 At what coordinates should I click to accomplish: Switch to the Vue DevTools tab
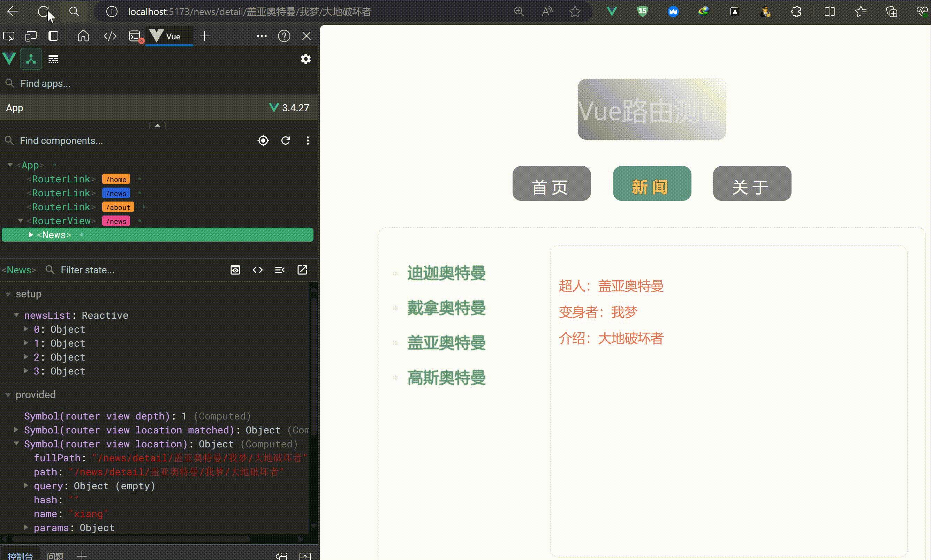[169, 36]
